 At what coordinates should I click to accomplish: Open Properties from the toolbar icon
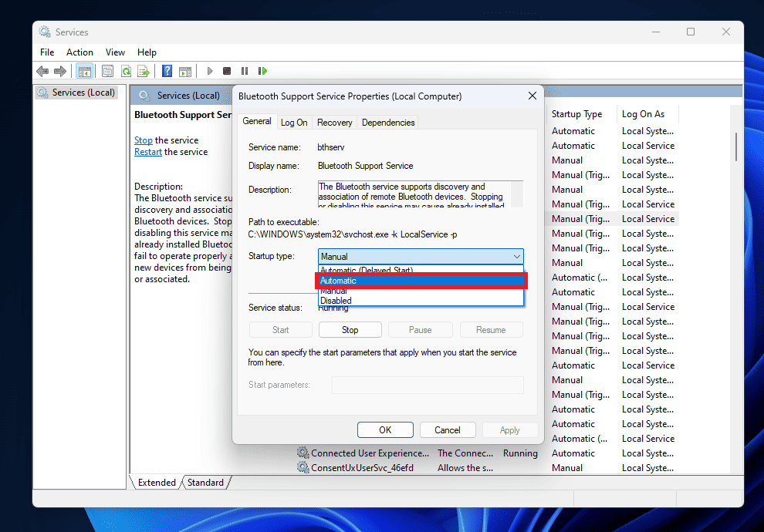coord(108,72)
